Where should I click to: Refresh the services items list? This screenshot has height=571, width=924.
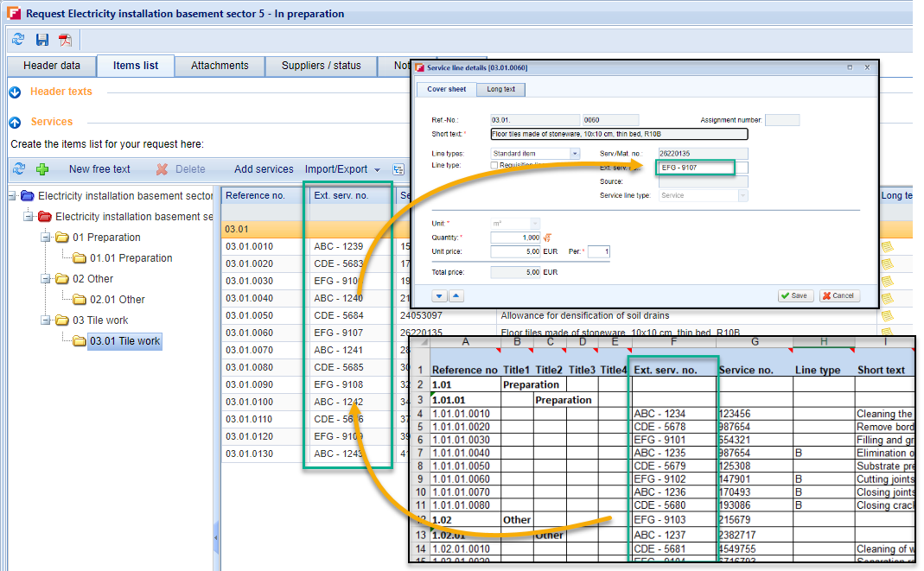(18, 169)
